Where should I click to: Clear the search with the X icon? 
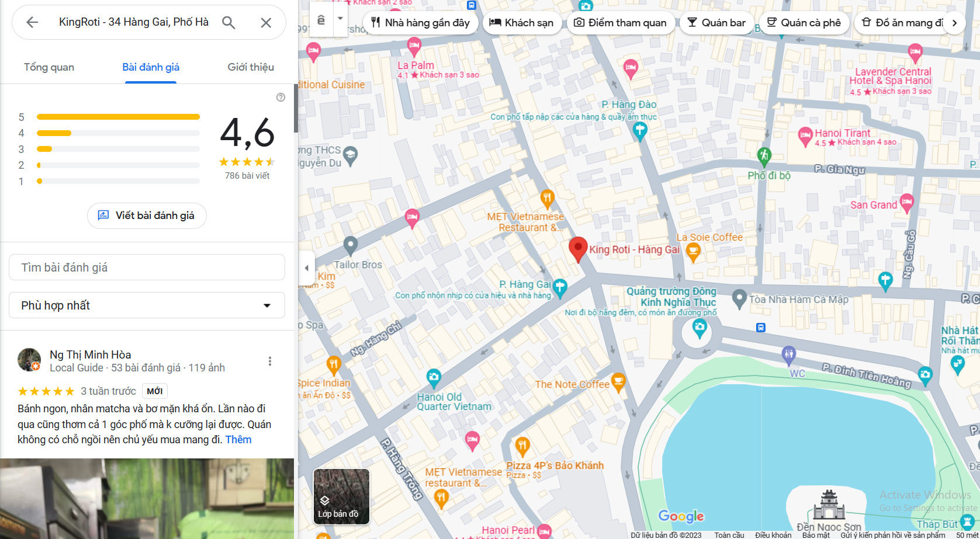tap(266, 22)
